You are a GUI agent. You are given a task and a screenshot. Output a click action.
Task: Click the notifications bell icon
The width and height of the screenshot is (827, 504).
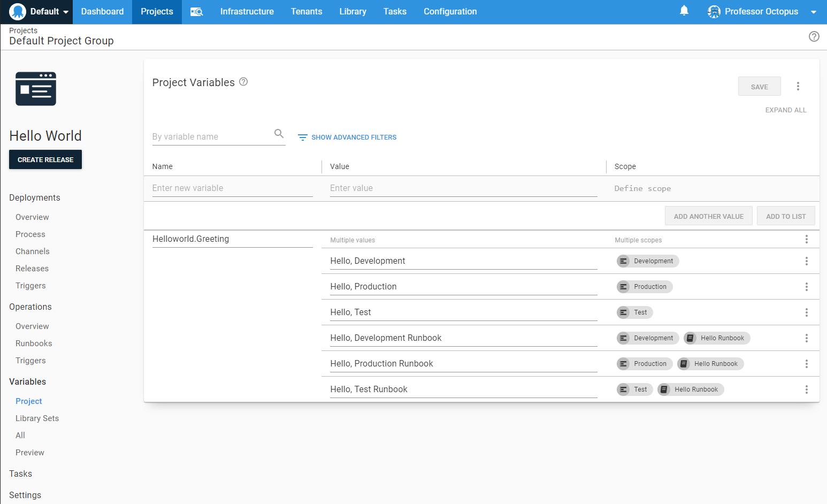(684, 11)
